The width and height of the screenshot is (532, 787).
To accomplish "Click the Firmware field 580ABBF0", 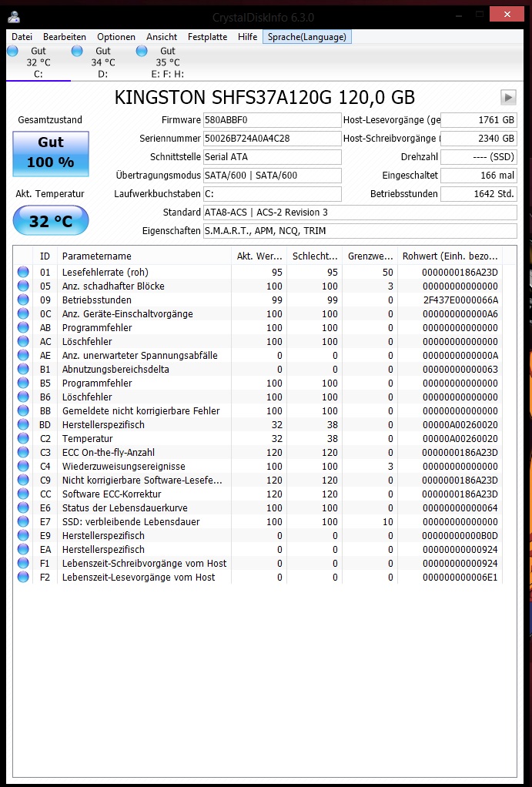I will pyautogui.click(x=272, y=120).
